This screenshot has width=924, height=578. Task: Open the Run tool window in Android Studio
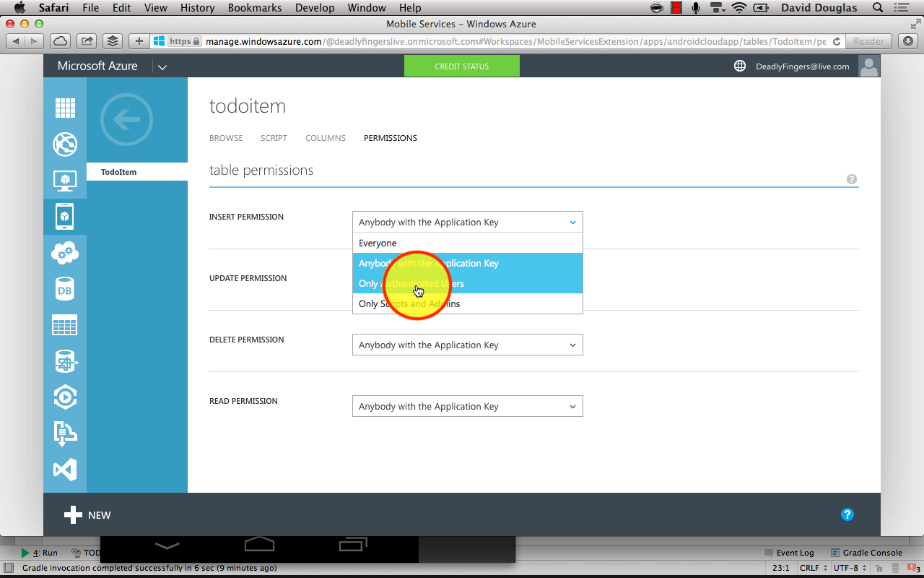pos(39,553)
